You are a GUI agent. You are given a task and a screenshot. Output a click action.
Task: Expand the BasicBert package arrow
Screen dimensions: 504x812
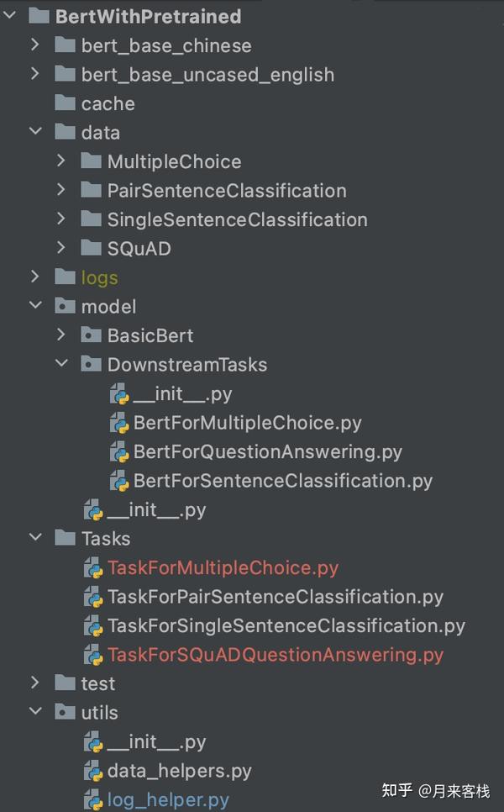pos(60,335)
